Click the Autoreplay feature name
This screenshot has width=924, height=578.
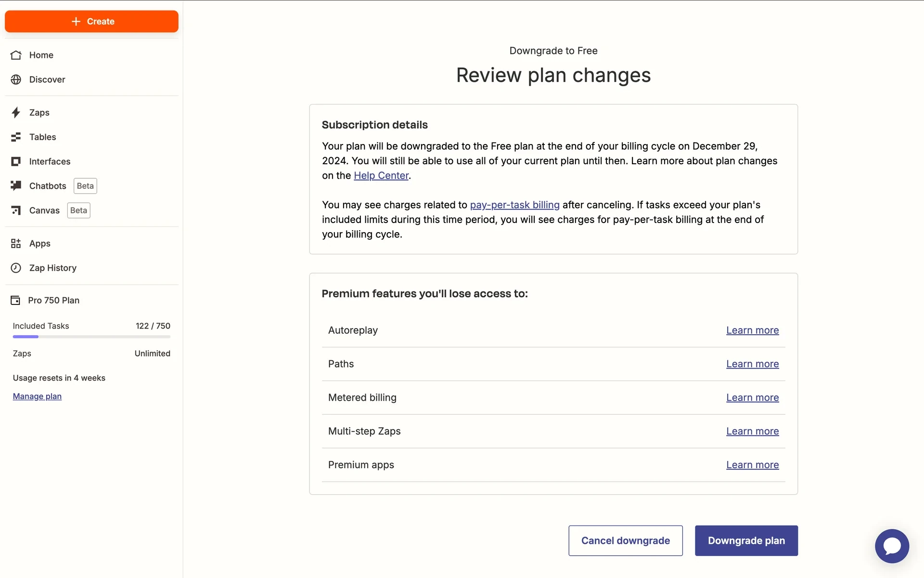pyautogui.click(x=353, y=330)
